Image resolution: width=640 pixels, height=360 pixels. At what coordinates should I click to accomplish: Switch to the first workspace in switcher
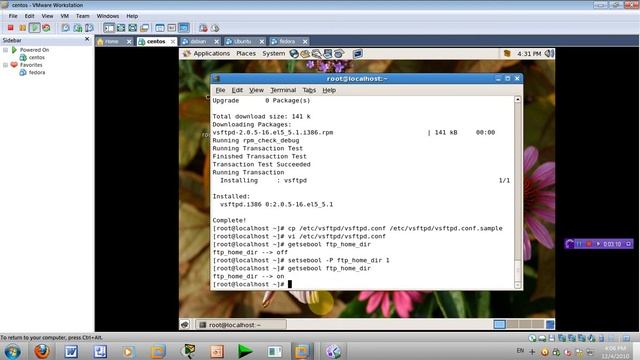click(x=499, y=324)
